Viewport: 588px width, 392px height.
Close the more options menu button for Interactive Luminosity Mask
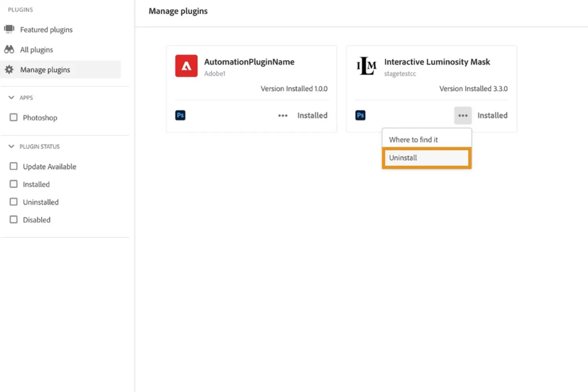(x=463, y=116)
